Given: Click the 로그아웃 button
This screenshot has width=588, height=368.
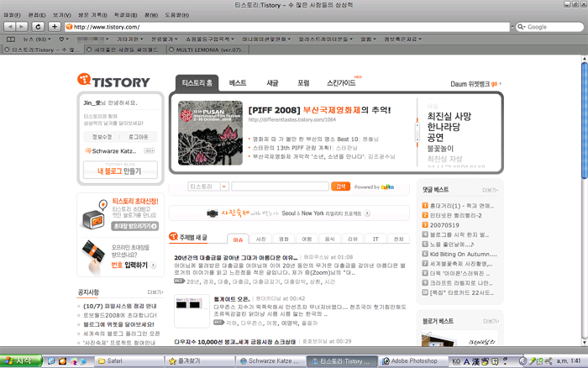Looking at the screenshot, I should tap(139, 137).
